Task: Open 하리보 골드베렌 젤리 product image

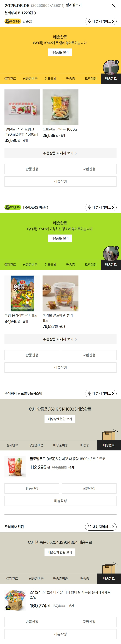Action: pos(60,294)
